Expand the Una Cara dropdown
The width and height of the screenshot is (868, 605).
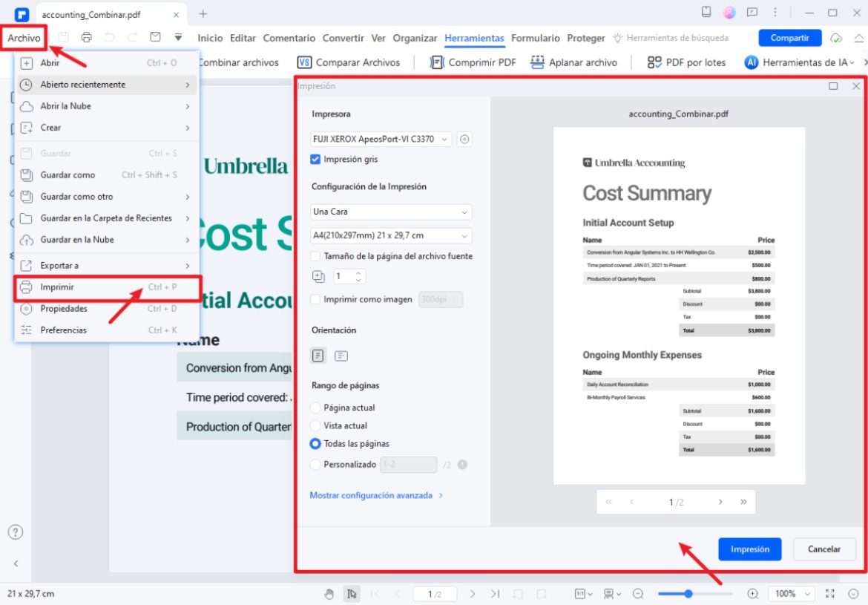[391, 212]
